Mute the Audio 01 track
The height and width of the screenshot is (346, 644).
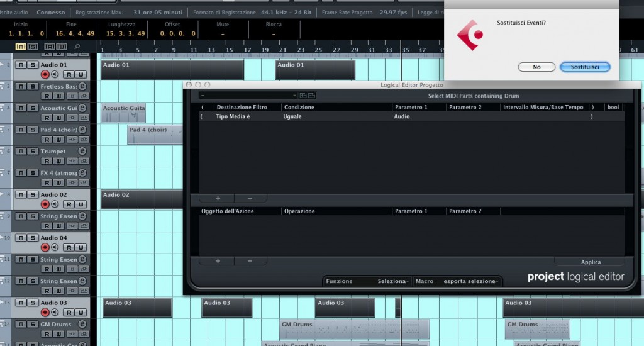21,65
